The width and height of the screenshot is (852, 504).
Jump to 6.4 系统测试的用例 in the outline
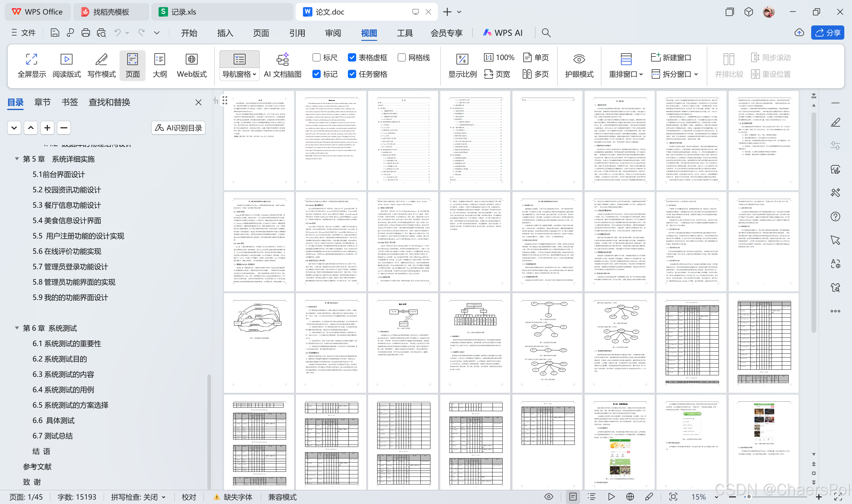[x=64, y=390]
